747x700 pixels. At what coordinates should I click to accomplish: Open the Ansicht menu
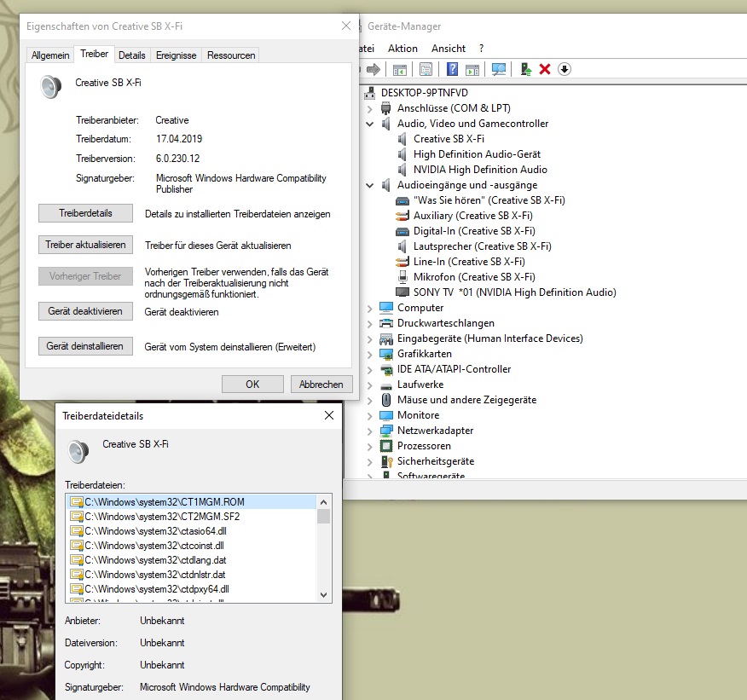point(449,49)
